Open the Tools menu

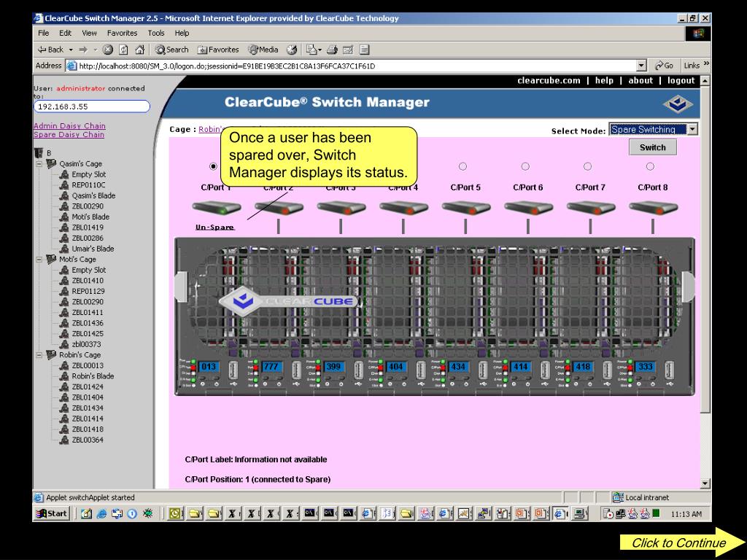pos(156,33)
